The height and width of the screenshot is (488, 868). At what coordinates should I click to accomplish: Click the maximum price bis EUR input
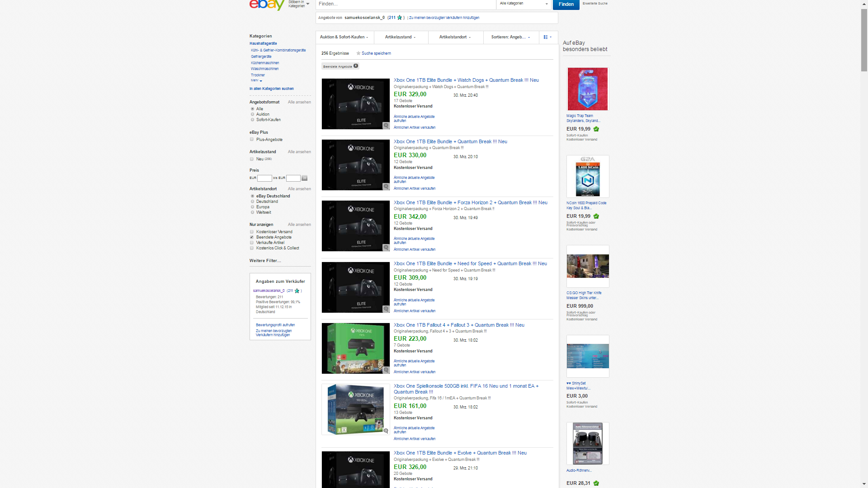(x=293, y=178)
